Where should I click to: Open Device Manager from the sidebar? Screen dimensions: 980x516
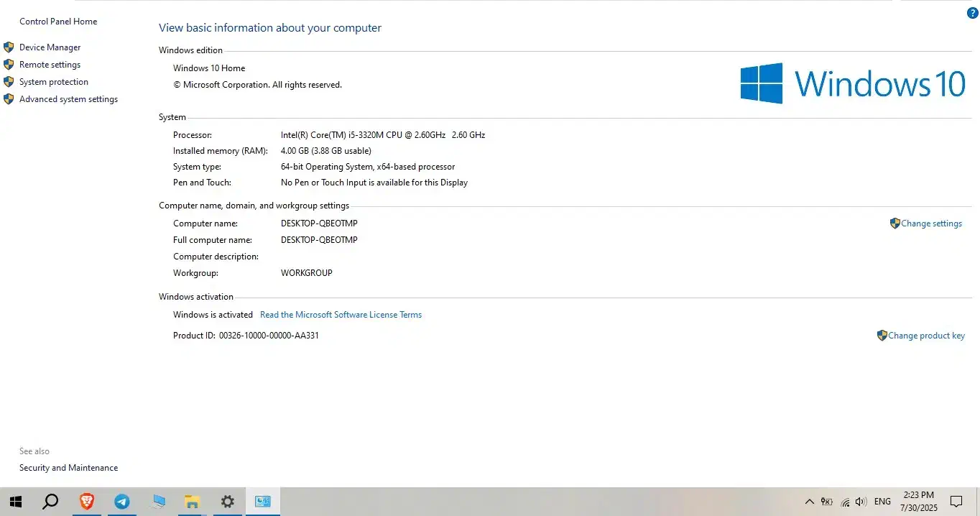tap(50, 47)
